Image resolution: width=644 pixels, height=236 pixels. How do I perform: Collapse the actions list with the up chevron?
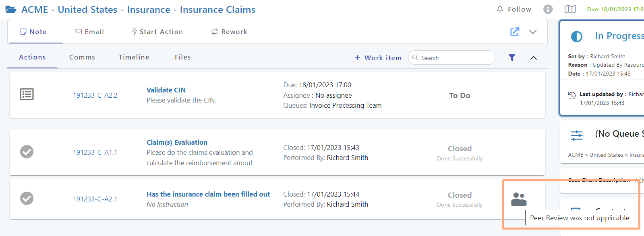[x=533, y=58]
